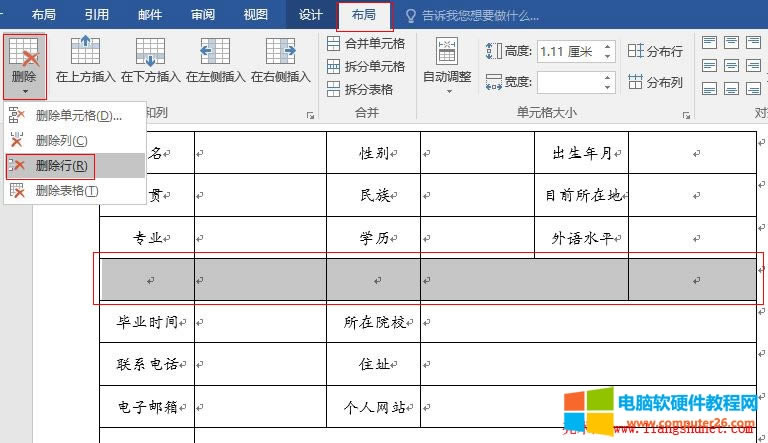
Task: Switch to the 审阅 ribbon tab
Action: tap(203, 15)
